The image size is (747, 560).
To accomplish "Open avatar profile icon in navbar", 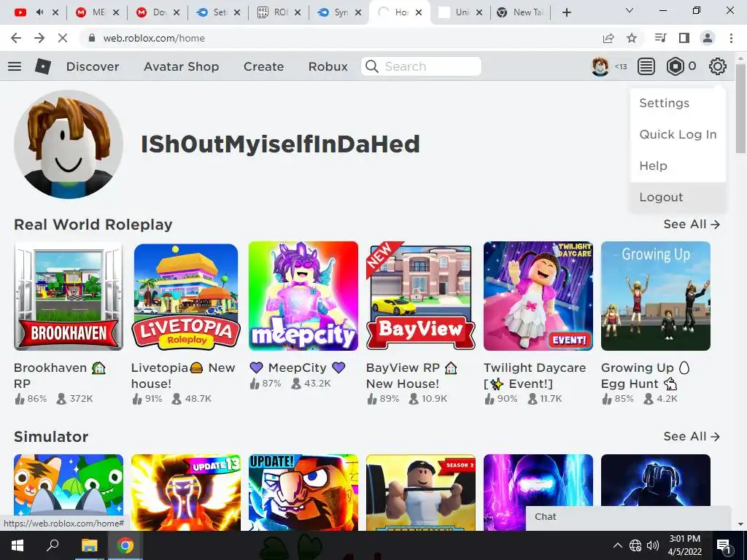I will tap(600, 66).
